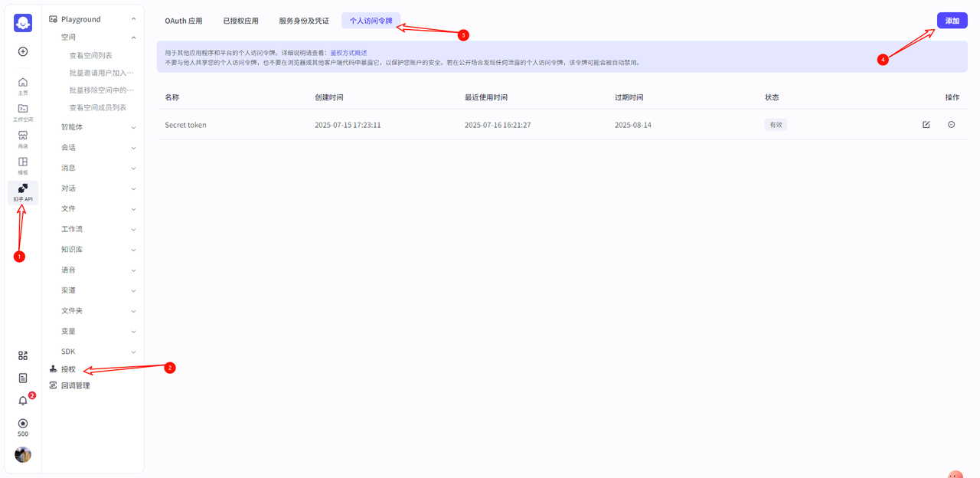Click the 添加 add button

click(x=952, y=21)
